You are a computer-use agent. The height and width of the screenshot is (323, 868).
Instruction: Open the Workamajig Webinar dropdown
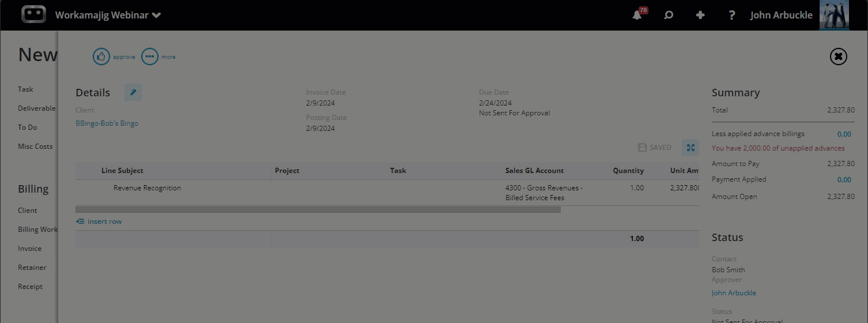point(108,15)
